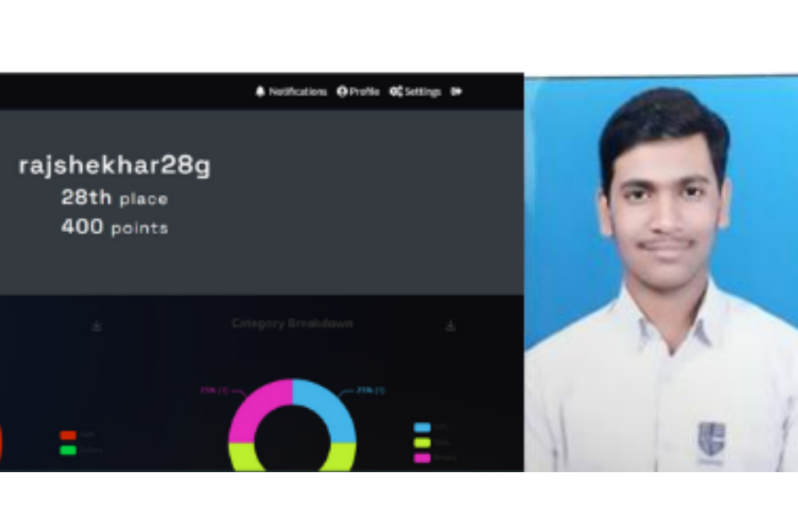Download the solve percentages chart
The width and height of the screenshot is (798, 532).
pyautogui.click(x=97, y=326)
